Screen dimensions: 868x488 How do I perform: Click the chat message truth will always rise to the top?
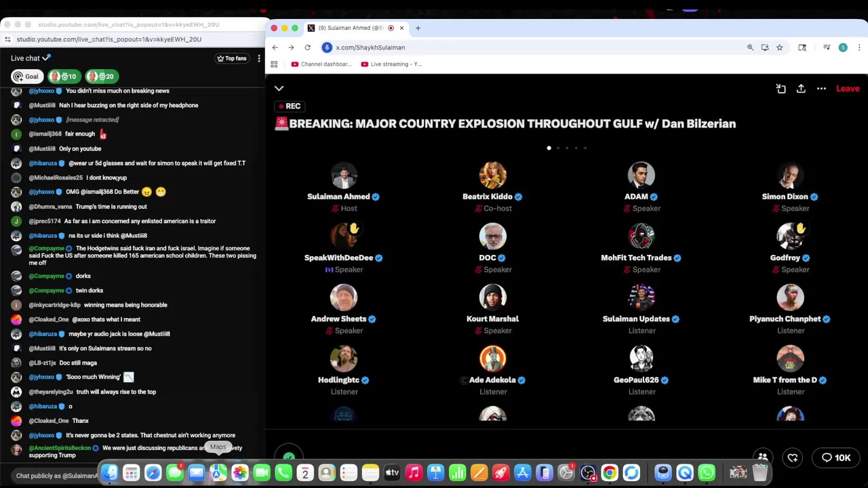[x=115, y=392]
